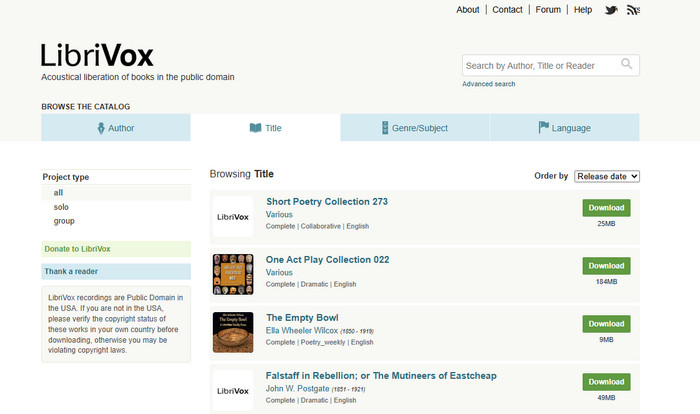This screenshot has height=414, width=700.
Task: Open the Forum menu link
Action: coord(548,10)
